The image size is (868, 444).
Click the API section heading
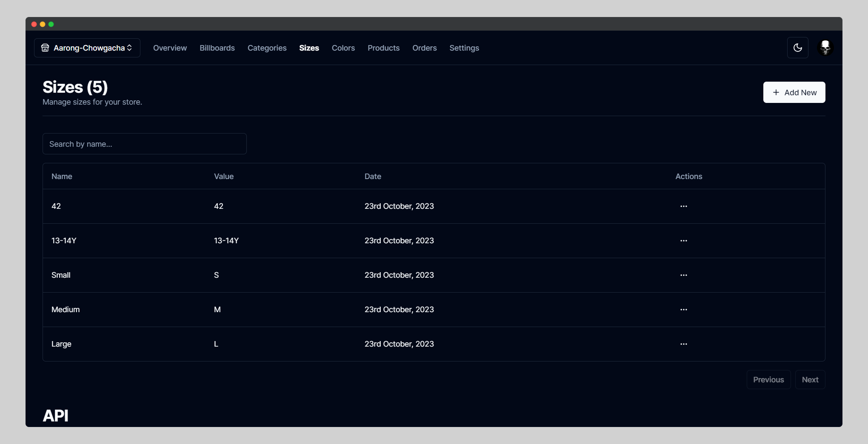[55, 416]
